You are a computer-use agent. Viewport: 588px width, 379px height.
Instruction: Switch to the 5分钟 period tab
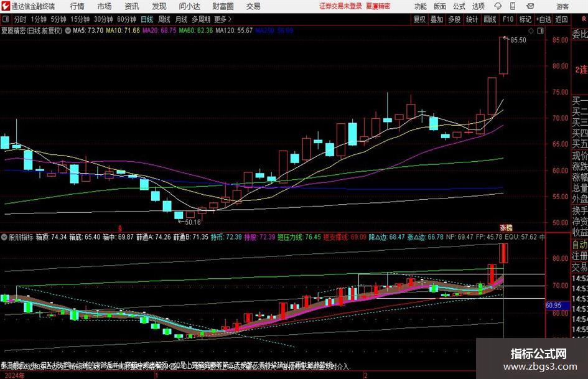point(58,19)
